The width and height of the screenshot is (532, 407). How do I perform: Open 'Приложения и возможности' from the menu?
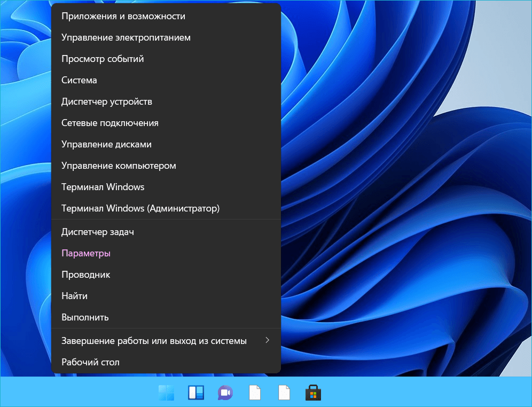123,16
